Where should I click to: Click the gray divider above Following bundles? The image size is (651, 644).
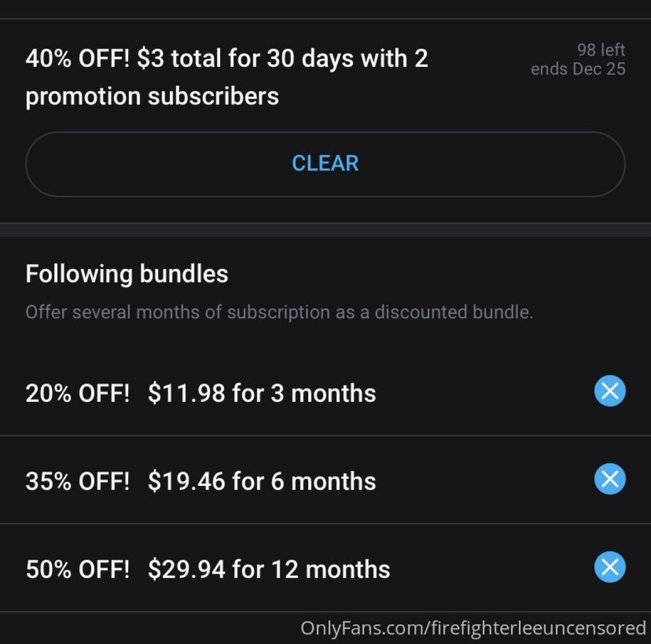(x=325, y=230)
